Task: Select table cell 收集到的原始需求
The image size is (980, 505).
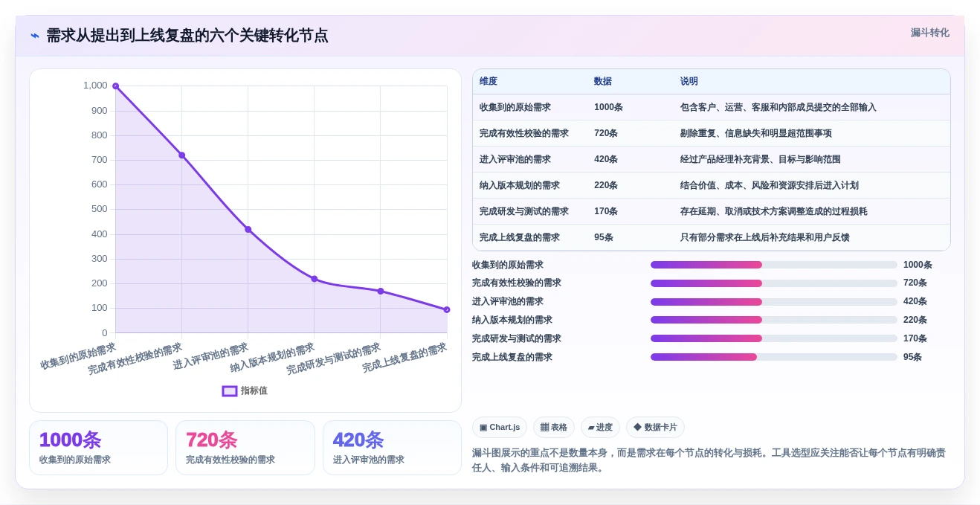Action: pos(515,107)
